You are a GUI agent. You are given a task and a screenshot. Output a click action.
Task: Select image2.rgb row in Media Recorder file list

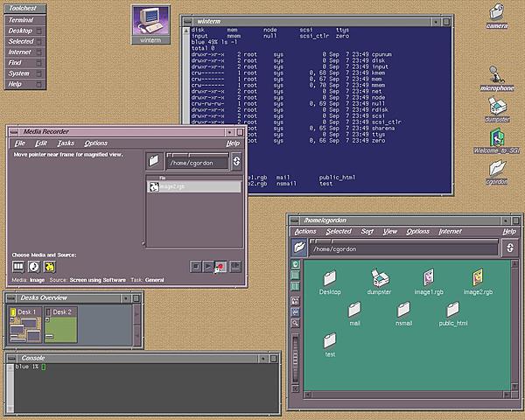coord(194,186)
